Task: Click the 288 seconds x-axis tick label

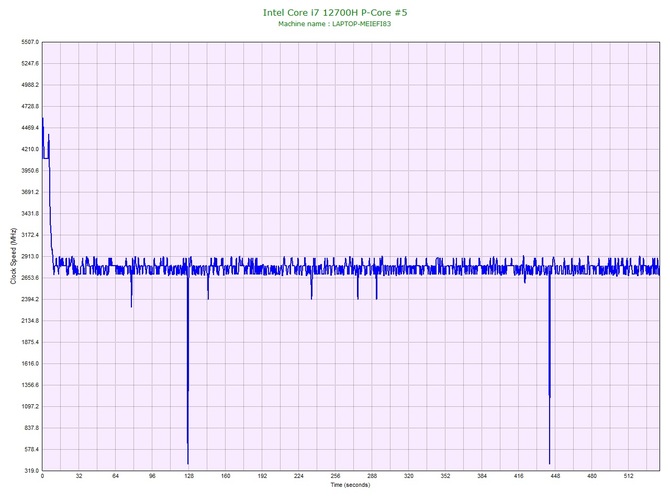Action: click(372, 476)
